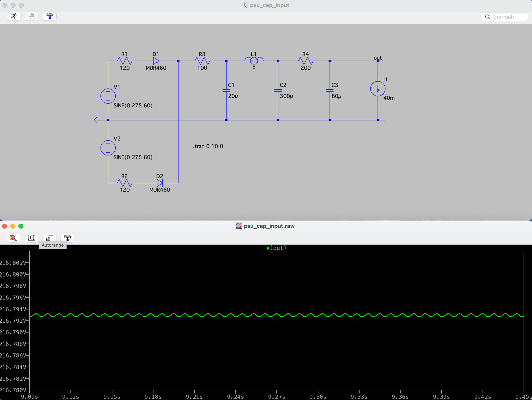532x400 pixels.
Task: Minimize the waveform window with yellow button
Action: 13,226
